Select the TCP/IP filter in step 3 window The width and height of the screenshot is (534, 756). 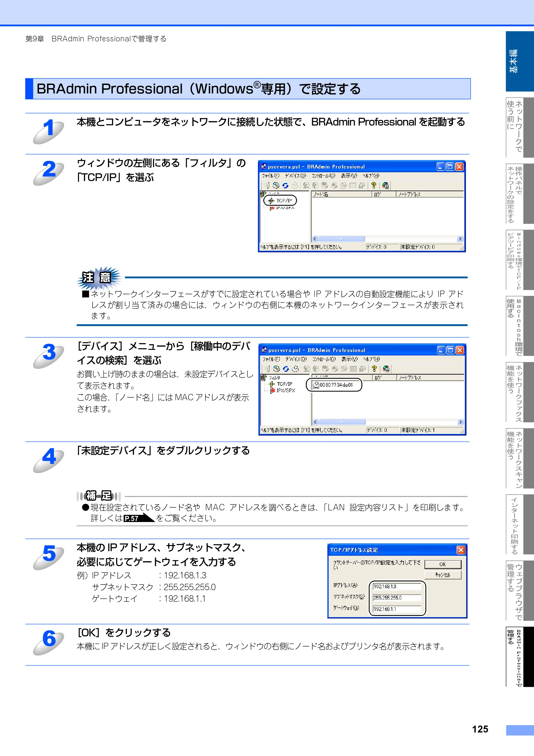(281, 384)
